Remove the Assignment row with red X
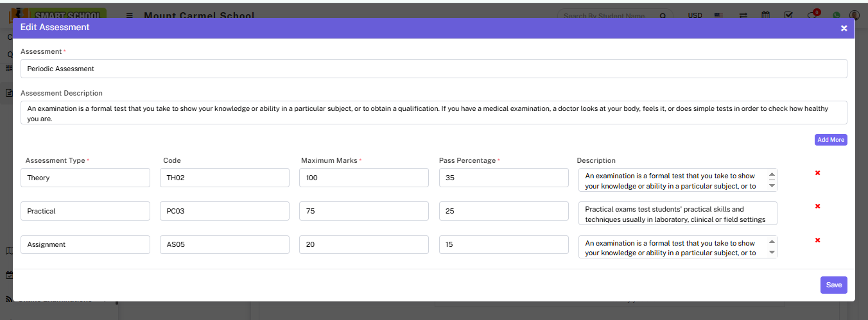Screen dimensions: 868x320 817,240
